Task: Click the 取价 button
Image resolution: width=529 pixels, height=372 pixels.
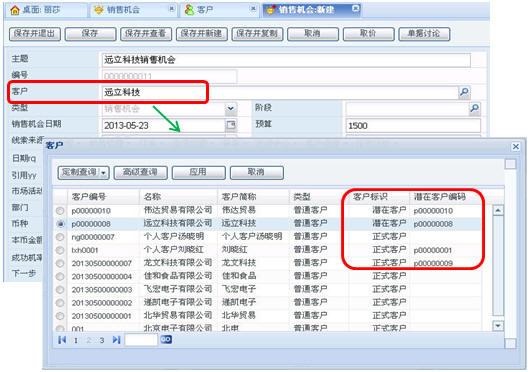Action: click(368, 34)
